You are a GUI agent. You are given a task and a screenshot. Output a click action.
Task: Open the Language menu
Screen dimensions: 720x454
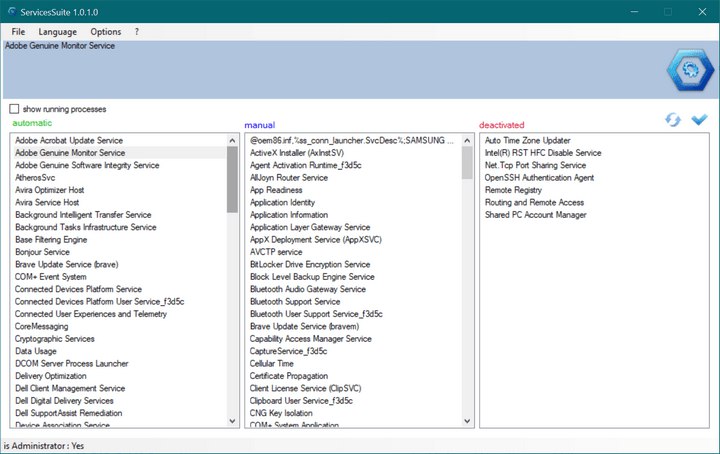[57, 32]
